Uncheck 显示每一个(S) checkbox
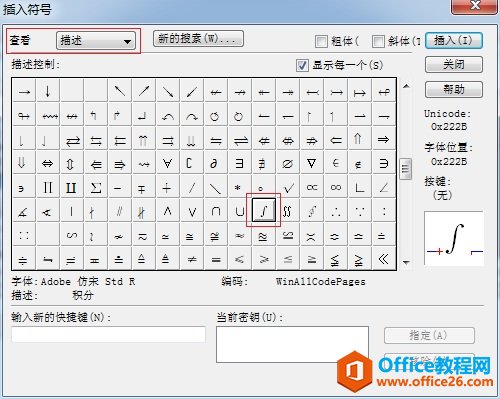The image size is (500, 399). [302, 65]
